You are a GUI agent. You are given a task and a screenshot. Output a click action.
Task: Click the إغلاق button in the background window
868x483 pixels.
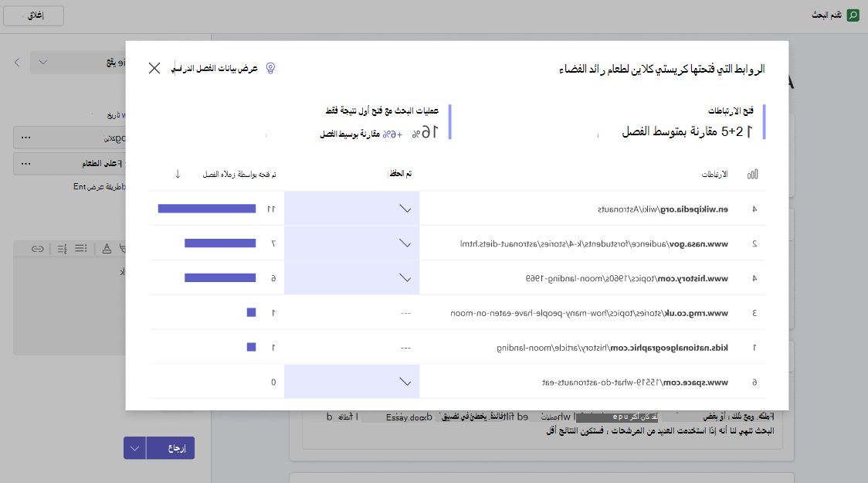tap(34, 15)
